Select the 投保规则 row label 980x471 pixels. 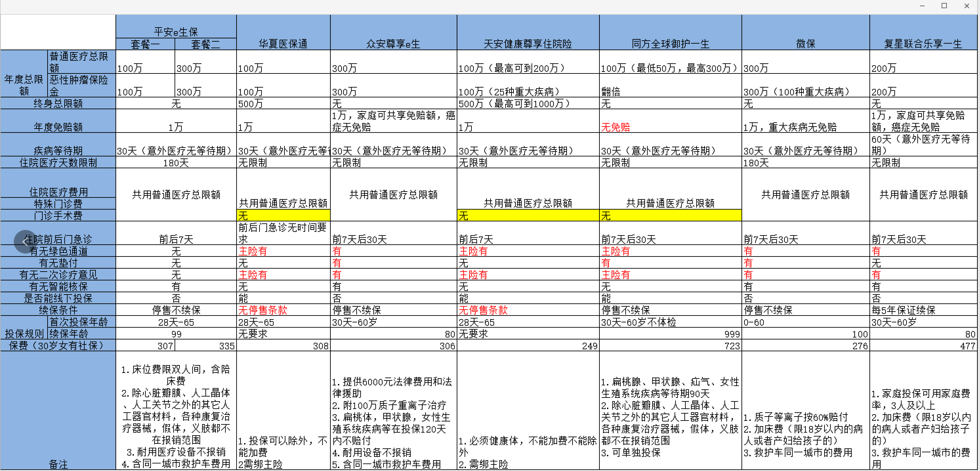click(24, 328)
